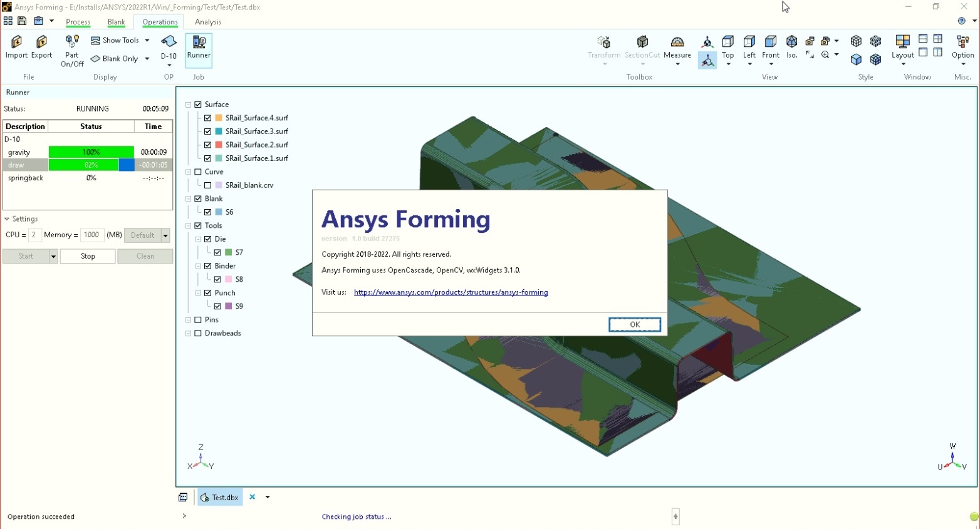Save the project with the floppy icon
Screen dimensions: 980x529
tap(22, 21)
